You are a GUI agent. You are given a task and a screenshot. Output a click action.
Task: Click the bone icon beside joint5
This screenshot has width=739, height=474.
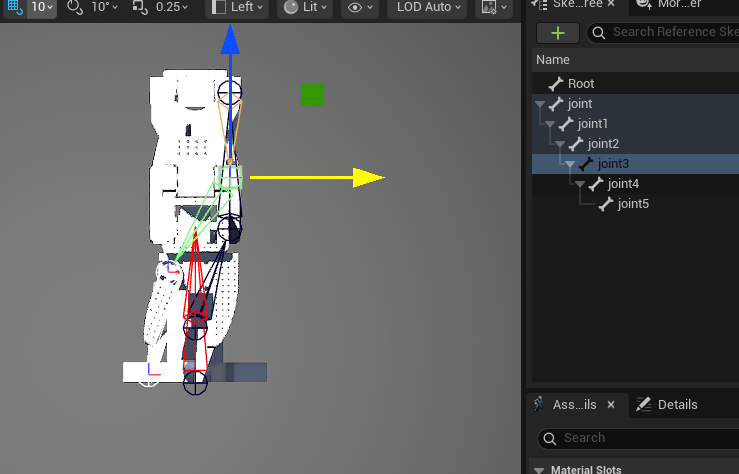tap(606, 204)
